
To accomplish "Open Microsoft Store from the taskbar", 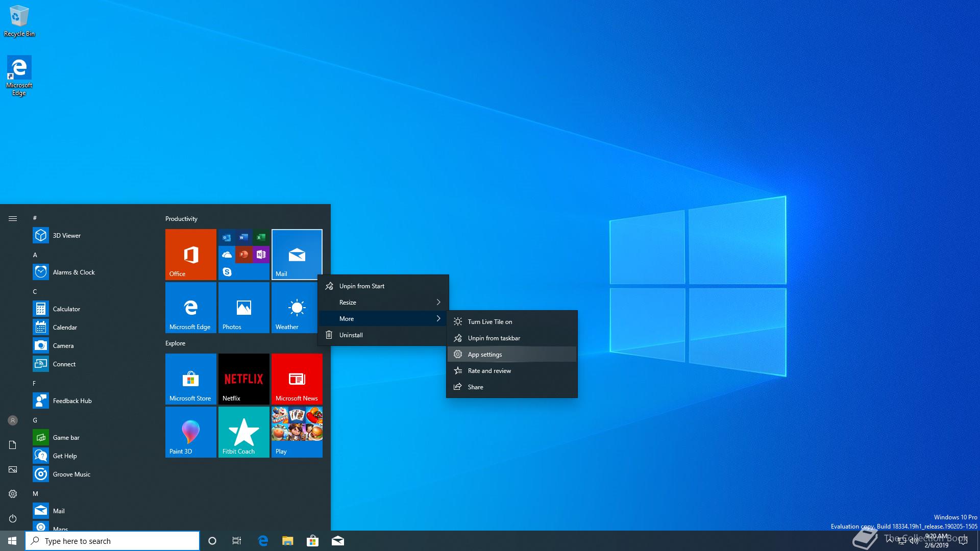I will (x=312, y=541).
